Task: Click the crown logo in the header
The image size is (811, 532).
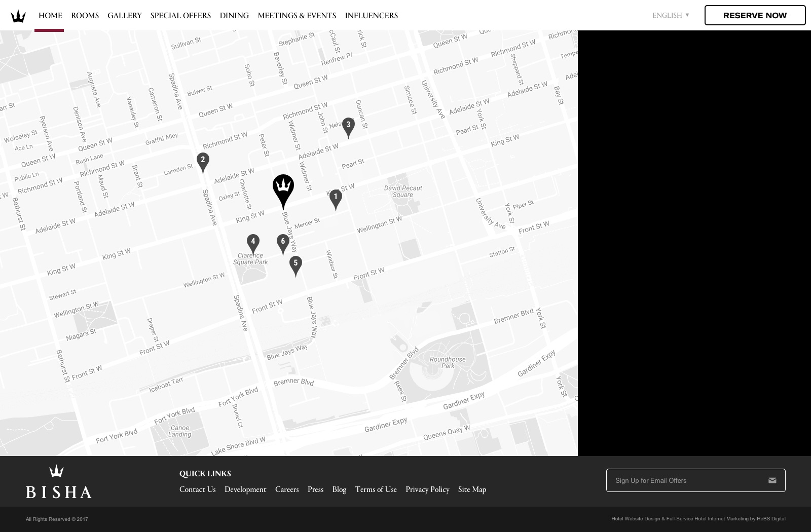Action: [18, 16]
